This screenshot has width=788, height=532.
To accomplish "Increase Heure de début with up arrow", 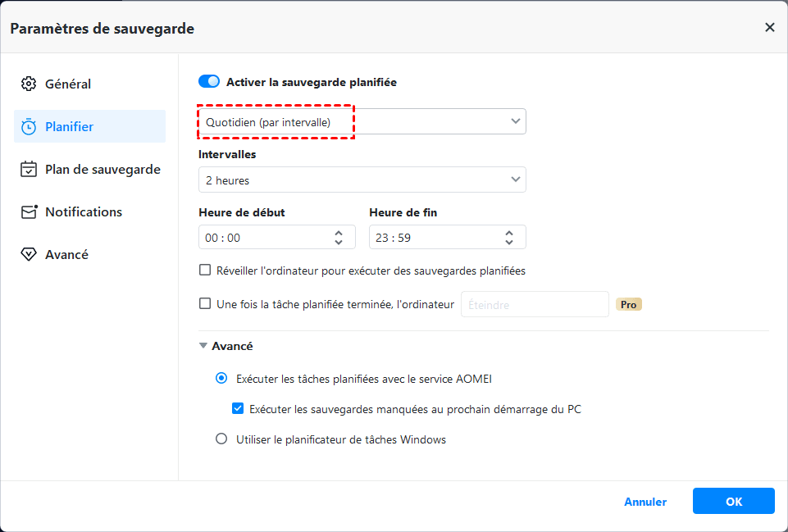I will 339,233.
